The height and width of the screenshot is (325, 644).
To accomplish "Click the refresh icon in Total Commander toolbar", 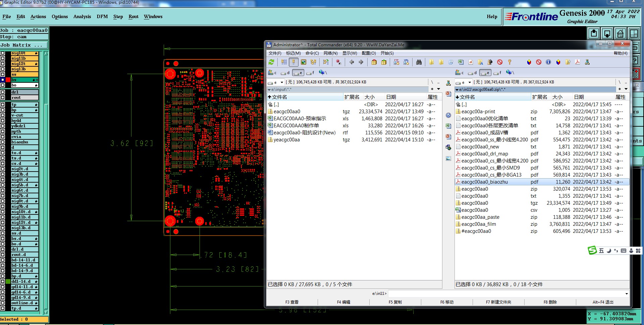I will point(271,62).
